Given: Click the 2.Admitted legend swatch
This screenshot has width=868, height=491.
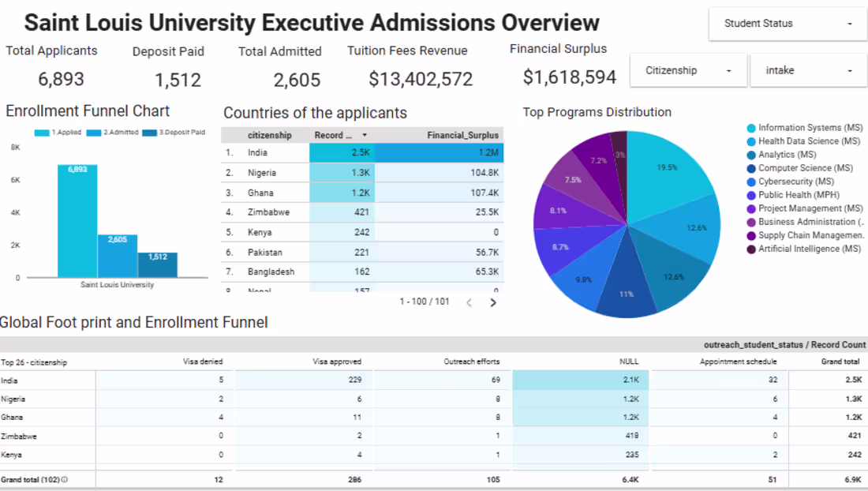Looking at the screenshot, I should click(x=94, y=133).
